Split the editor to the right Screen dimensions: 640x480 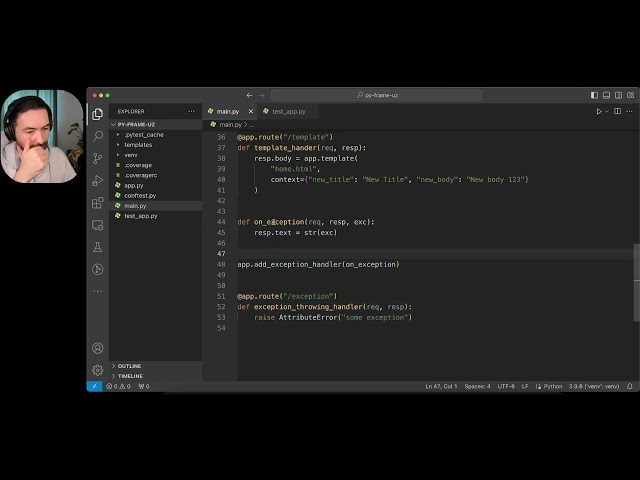point(618,111)
